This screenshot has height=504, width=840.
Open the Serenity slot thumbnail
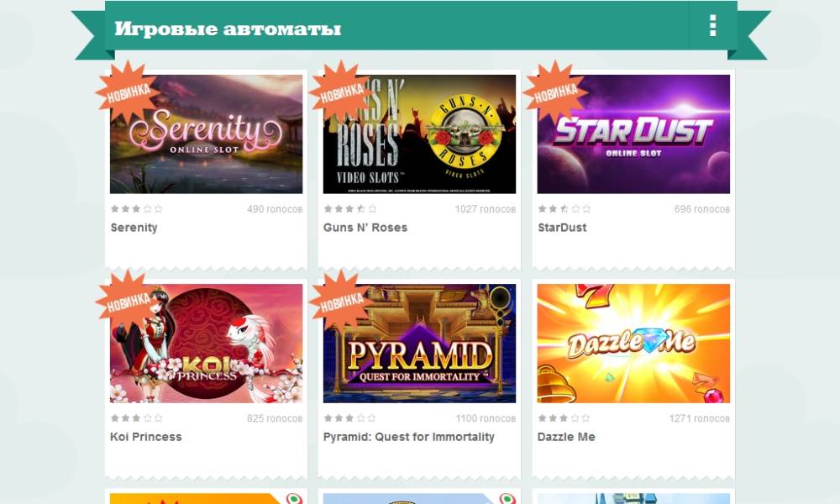click(x=207, y=134)
